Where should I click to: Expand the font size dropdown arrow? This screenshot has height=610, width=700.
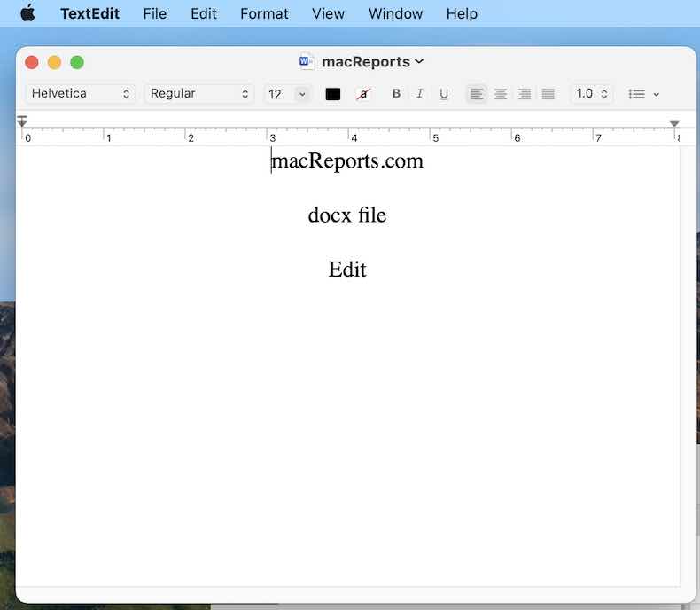[x=302, y=94]
